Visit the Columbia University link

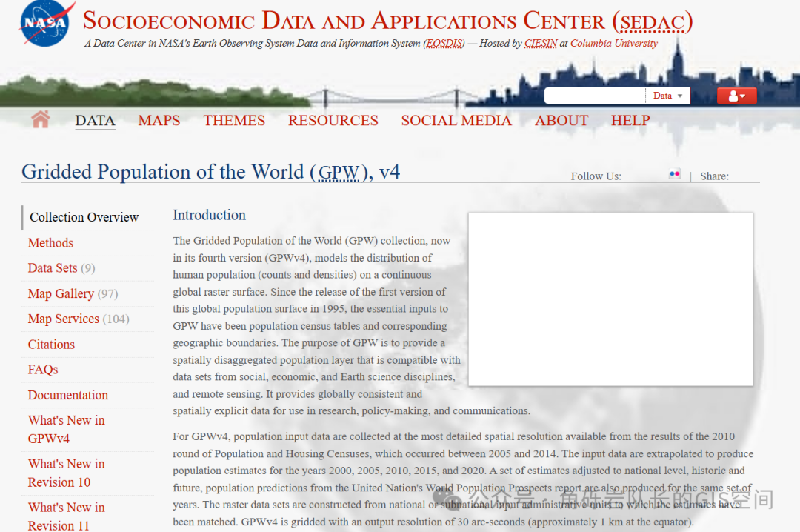point(614,44)
